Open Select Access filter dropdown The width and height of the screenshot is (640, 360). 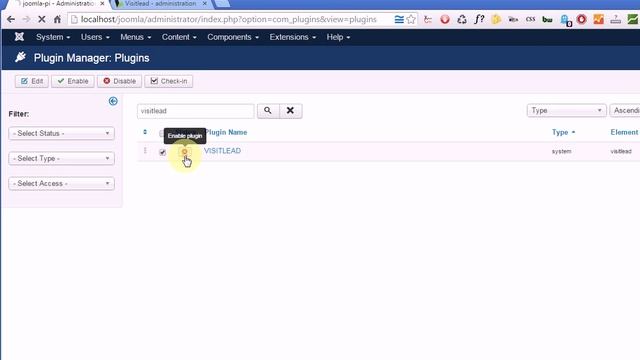pyautogui.click(x=61, y=184)
